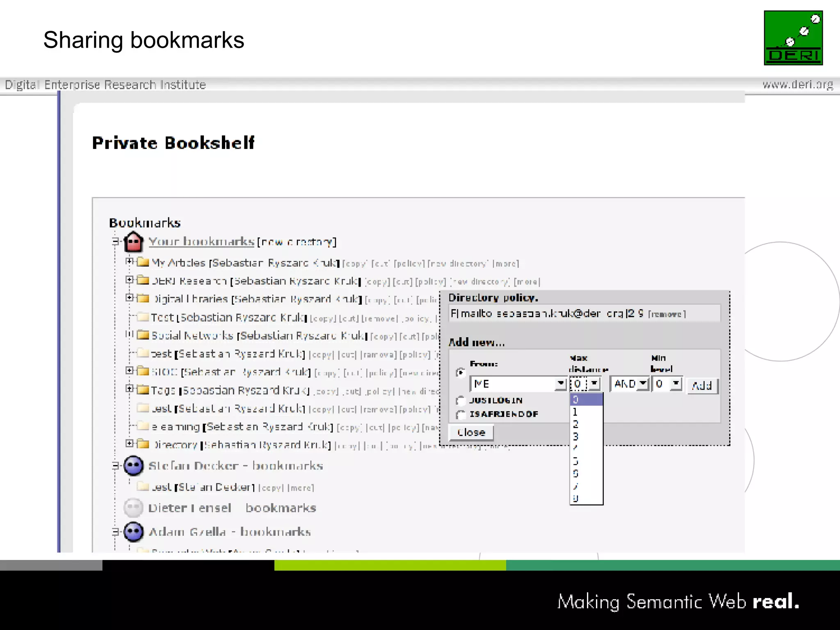840x630 pixels.
Task: Click more on the DERI Research row
Action: coord(527,282)
